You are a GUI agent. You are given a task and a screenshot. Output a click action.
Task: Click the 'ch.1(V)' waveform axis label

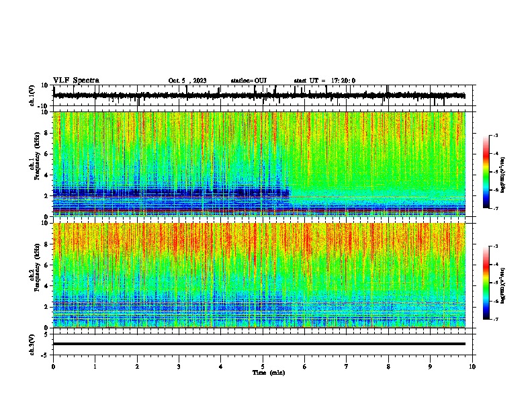pyautogui.click(x=32, y=95)
